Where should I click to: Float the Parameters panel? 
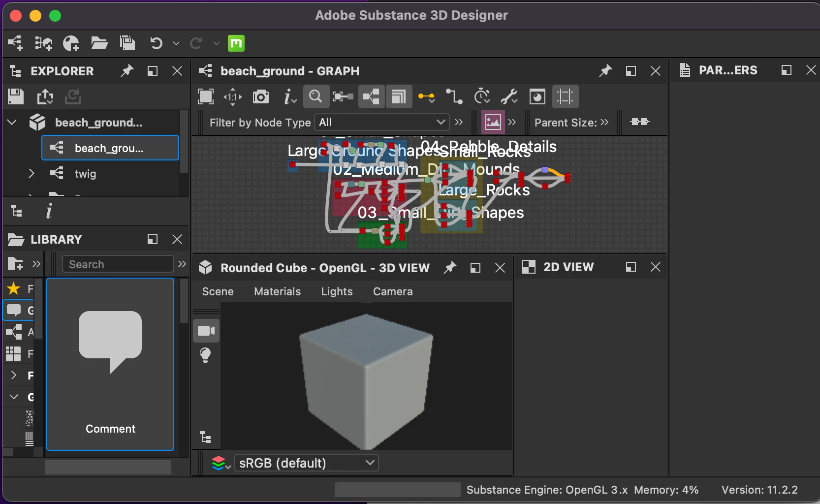coord(787,70)
